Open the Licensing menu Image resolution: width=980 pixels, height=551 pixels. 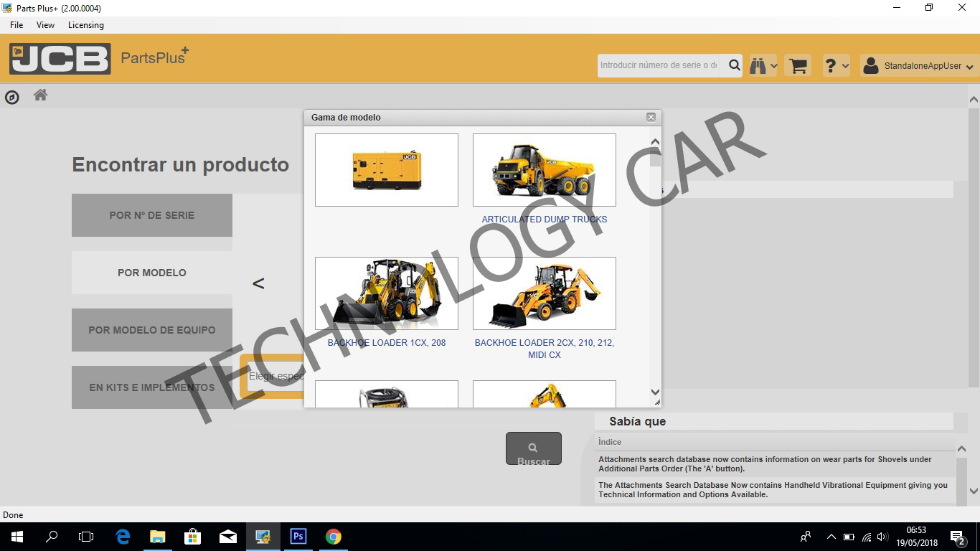[86, 25]
